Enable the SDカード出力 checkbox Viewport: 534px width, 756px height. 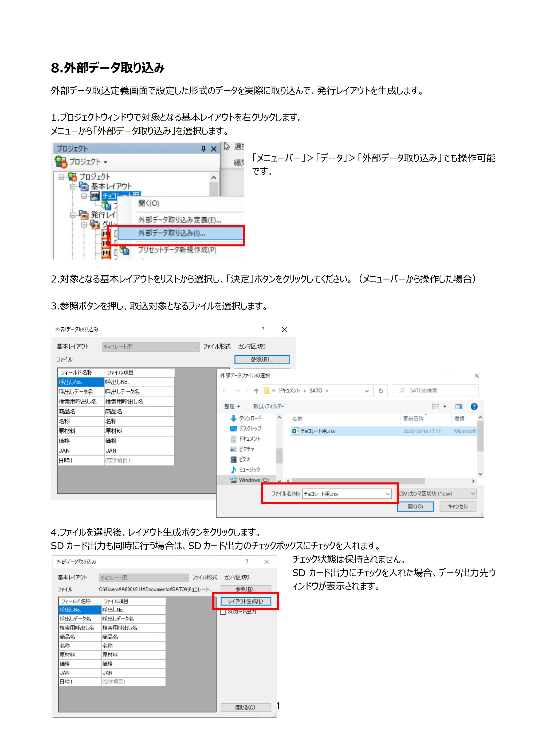click(x=223, y=612)
